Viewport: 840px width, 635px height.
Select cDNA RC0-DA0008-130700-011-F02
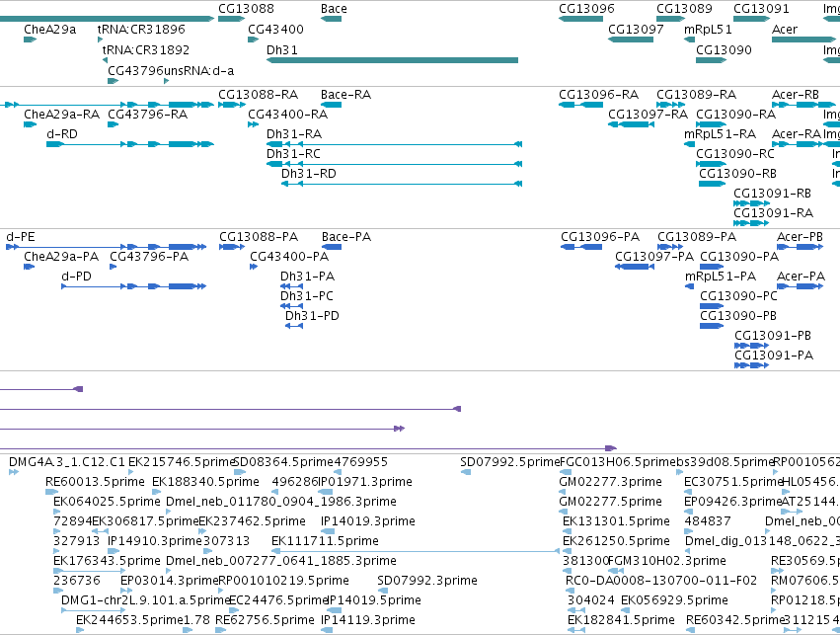click(x=661, y=581)
